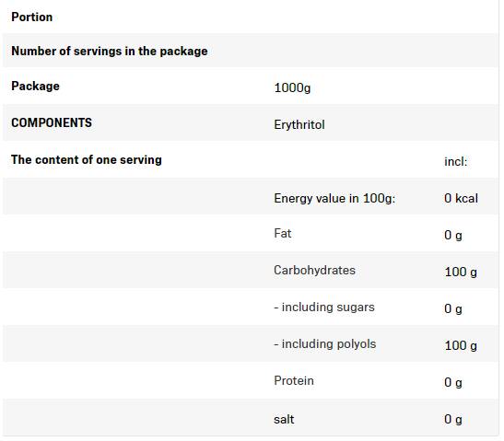This screenshot has width=504, height=441.
Task: Select the Erythritol component text
Action: pyautogui.click(x=299, y=124)
